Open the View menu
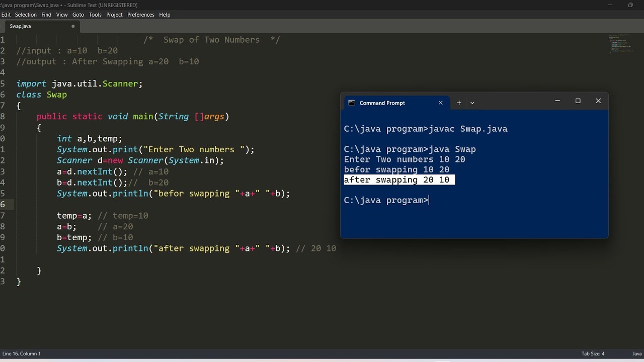Screen dimensions: 644x362 pos(62,15)
